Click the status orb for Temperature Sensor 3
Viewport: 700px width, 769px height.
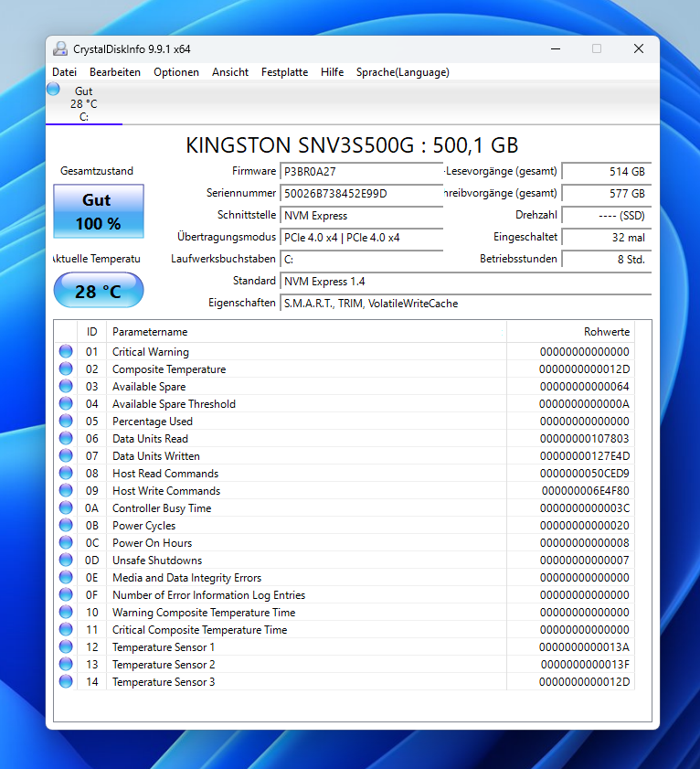[66, 681]
